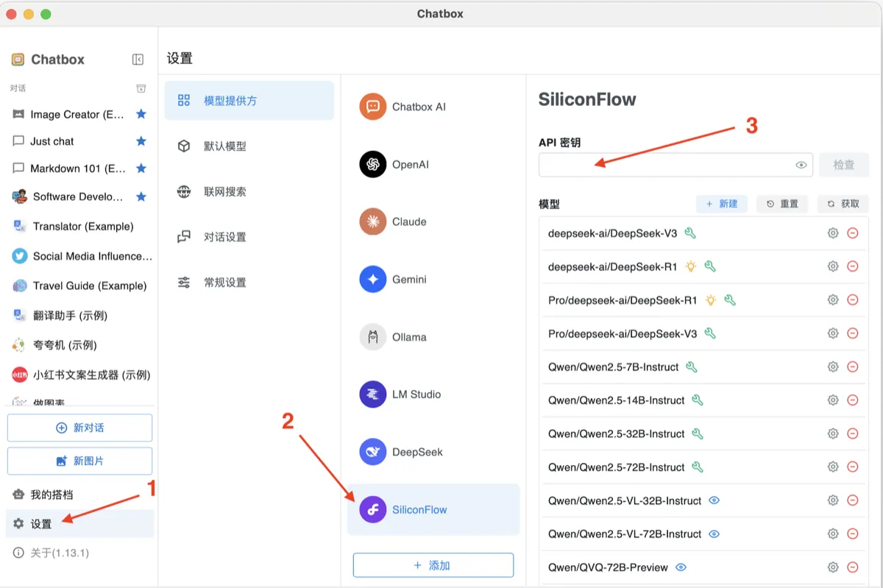Open the Social Media Influencer conversation
The width and height of the screenshot is (883, 588).
tap(79, 256)
